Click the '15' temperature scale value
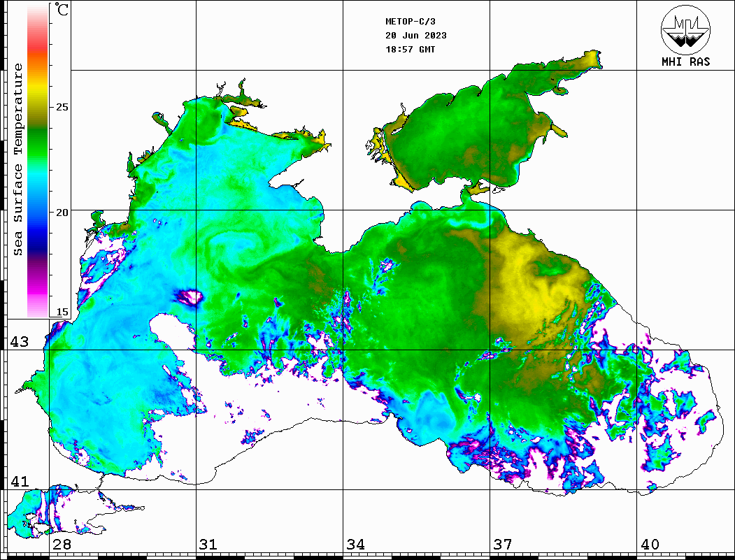The height and width of the screenshot is (560, 735). pyautogui.click(x=62, y=312)
